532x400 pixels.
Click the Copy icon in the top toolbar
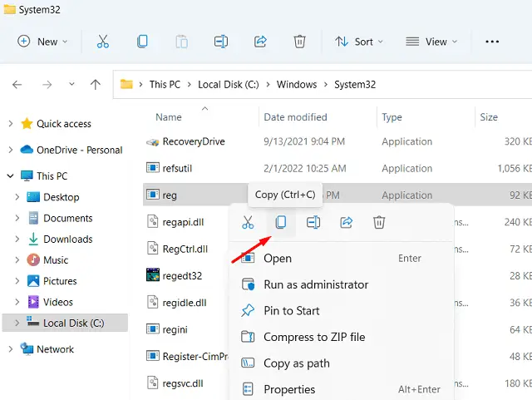click(x=142, y=42)
